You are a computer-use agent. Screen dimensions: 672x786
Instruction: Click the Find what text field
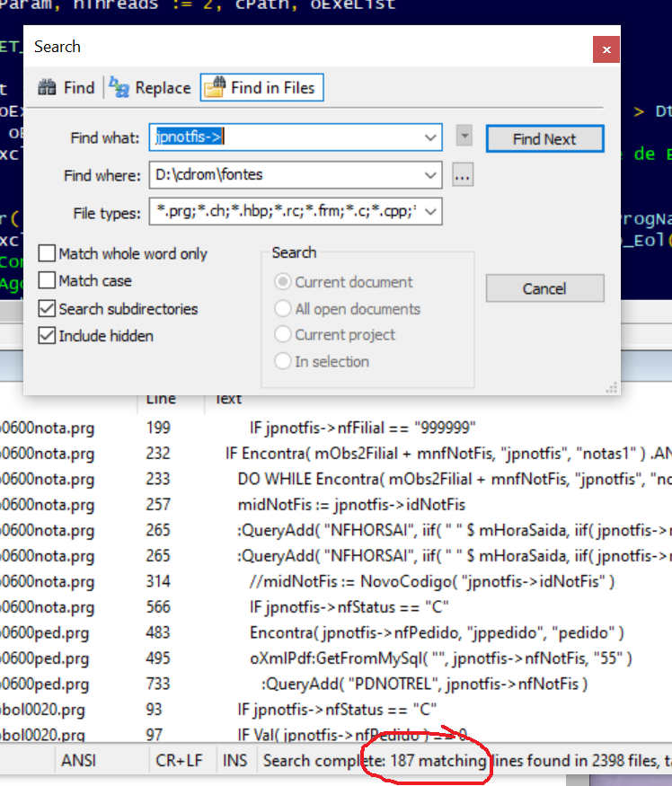tap(287, 137)
